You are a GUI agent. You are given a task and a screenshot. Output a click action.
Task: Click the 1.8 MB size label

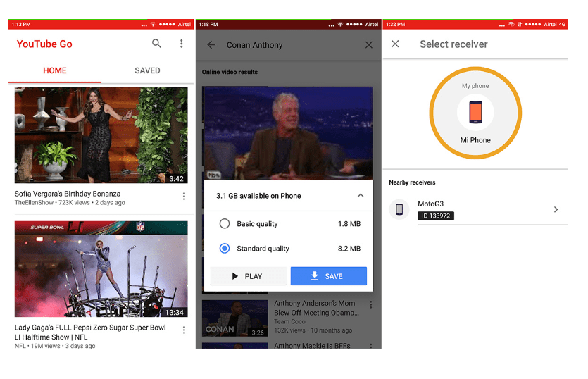pyautogui.click(x=349, y=223)
